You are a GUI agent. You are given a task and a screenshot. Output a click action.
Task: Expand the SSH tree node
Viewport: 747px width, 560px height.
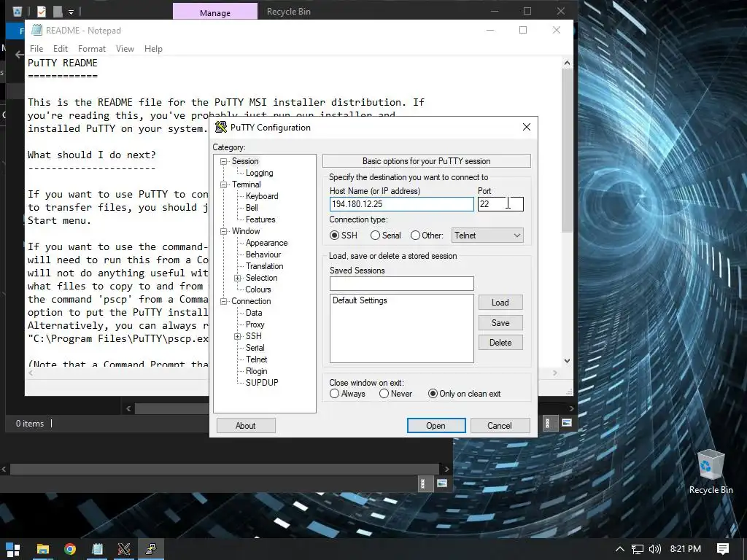pos(237,337)
